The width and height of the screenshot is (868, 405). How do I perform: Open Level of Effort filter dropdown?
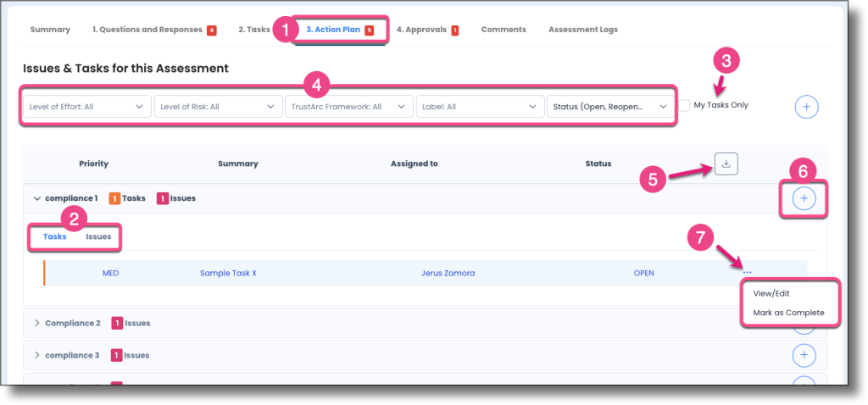87,107
